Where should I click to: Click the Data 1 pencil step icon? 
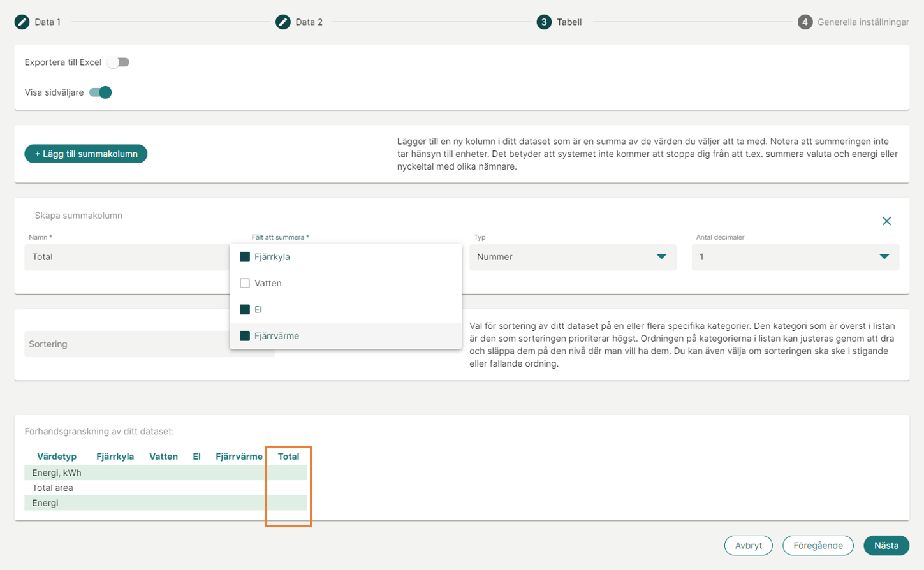pyautogui.click(x=22, y=22)
